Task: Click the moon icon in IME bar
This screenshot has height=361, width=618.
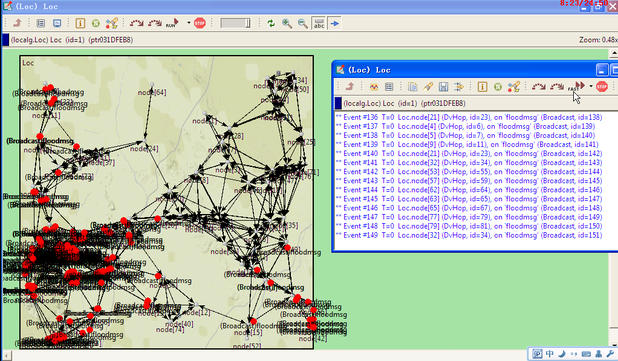Action: coord(562,354)
